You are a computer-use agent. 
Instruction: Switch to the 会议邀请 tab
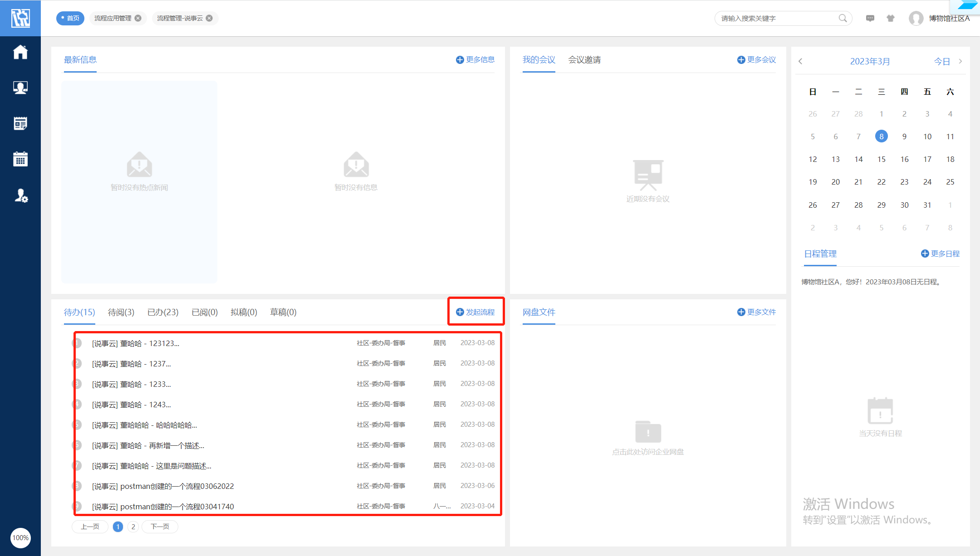tap(584, 60)
